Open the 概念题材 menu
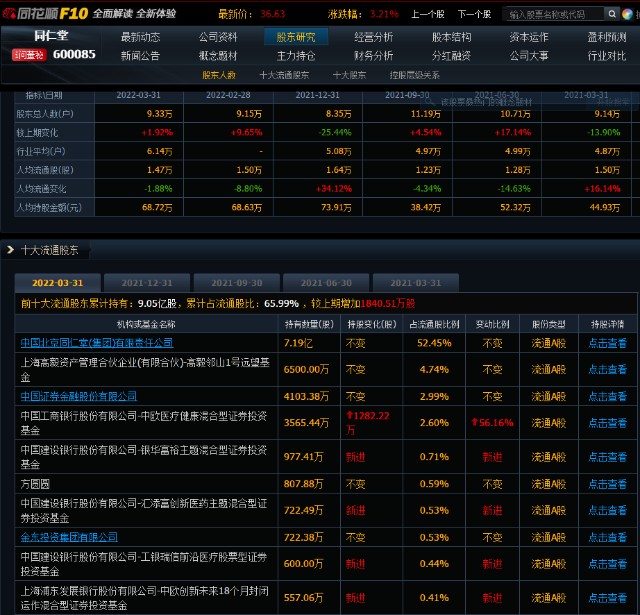 click(x=218, y=56)
